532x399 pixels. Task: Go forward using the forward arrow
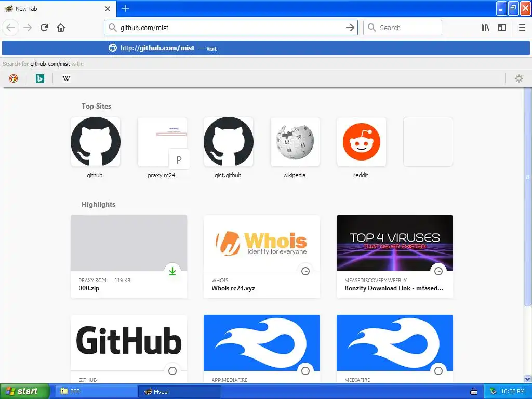pyautogui.click(x=28, y=28)
